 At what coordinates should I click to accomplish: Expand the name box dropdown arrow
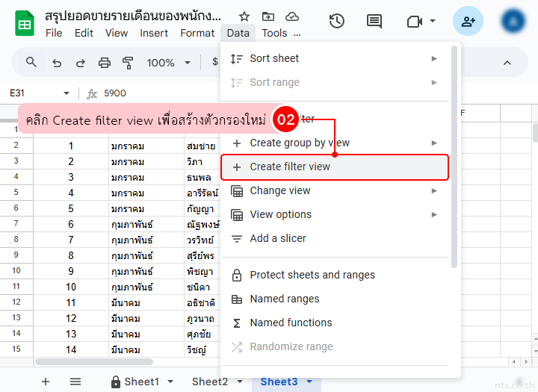point(67,93)
